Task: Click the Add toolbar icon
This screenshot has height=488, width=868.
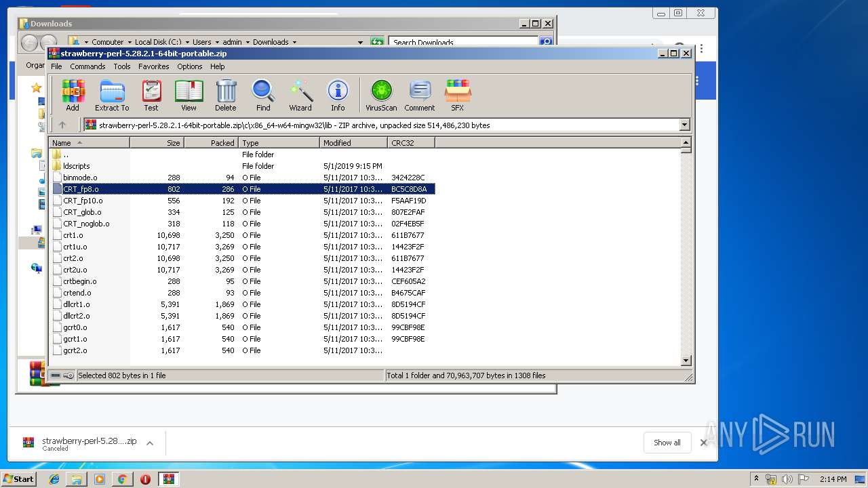Action: (73, 96)
